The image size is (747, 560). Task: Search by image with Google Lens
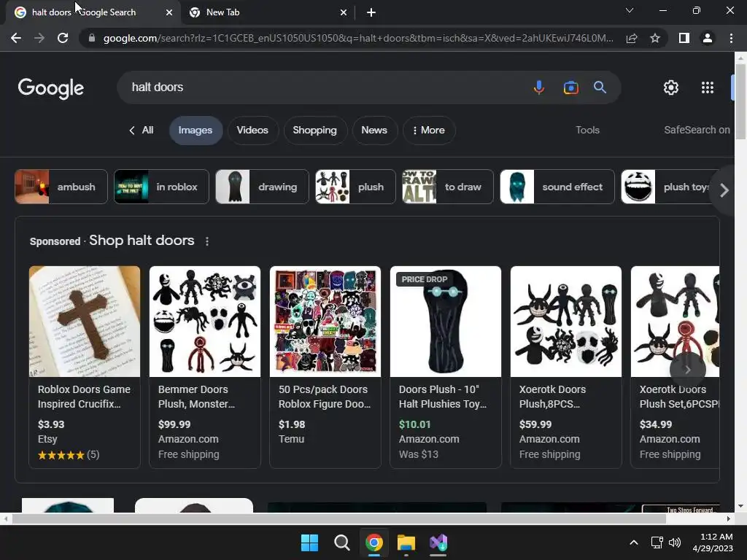click(570, 87)
